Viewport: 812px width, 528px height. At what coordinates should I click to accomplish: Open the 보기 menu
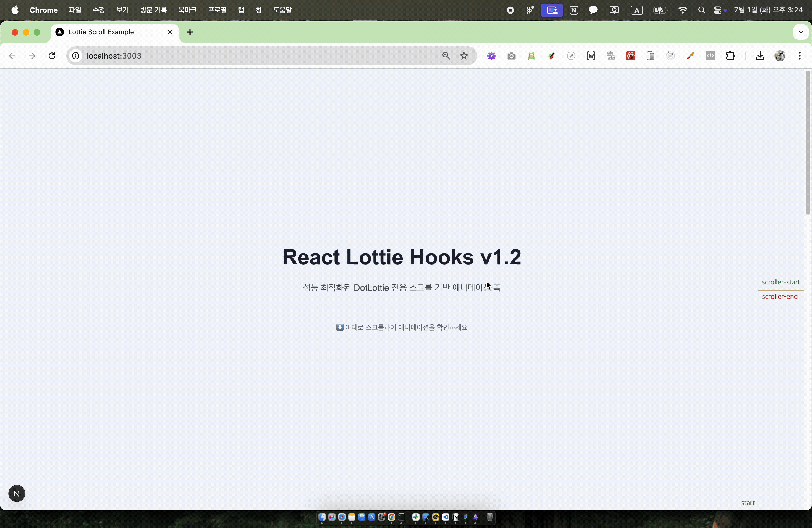(122, 10)
